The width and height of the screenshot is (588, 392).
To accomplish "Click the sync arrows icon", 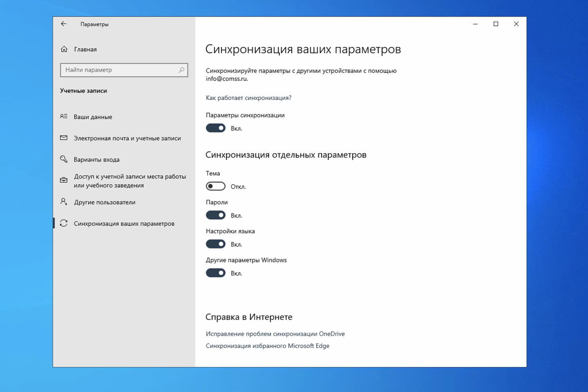I will click(x=64, y=223).
